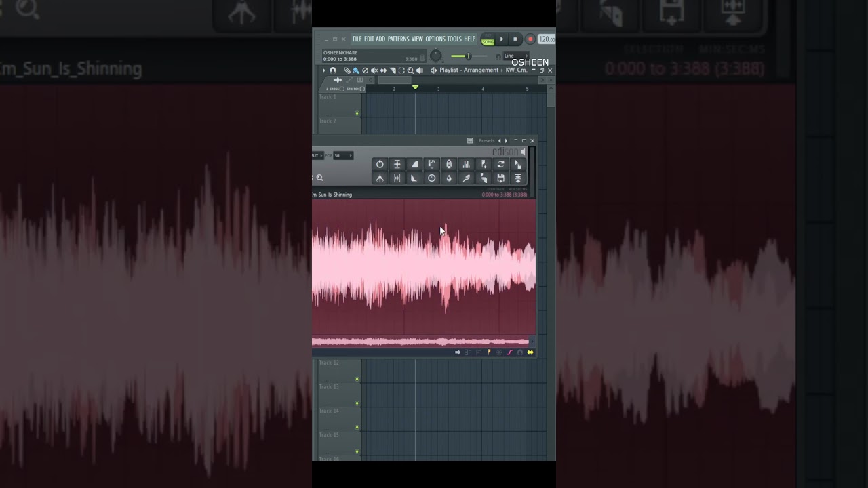Image resolution: width=868 pixels, height=488 pixels.
Task: Click the Edison drag-copy sample icon
Action: click(518, 164)
